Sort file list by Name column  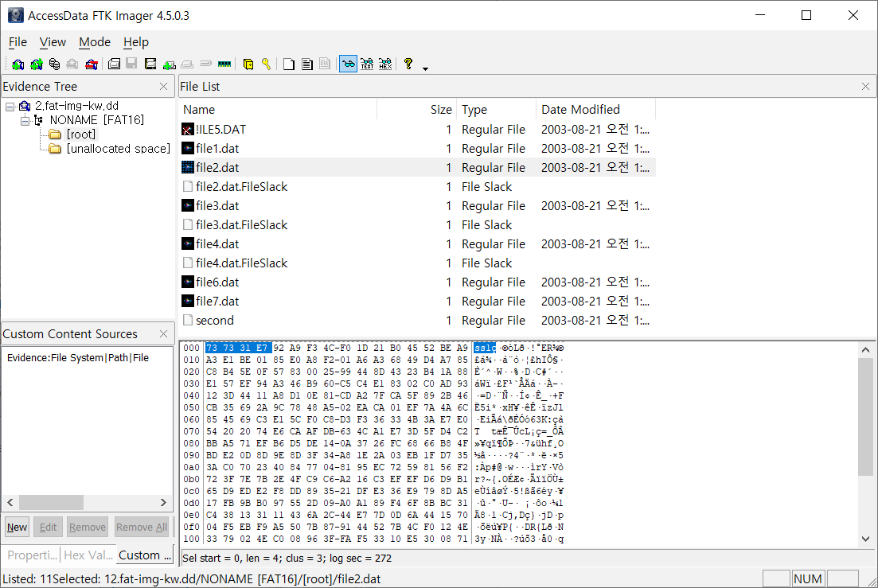(x=278, y=110)
